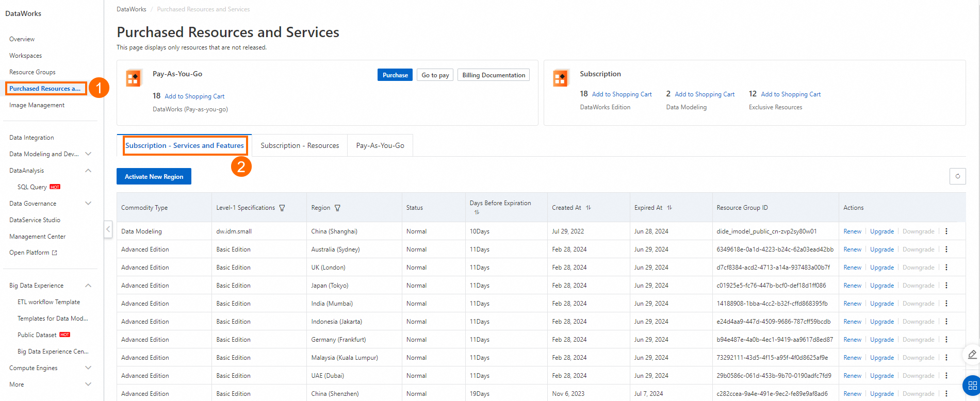
Task: Upgrade the Australia (Sydney) row
Action: tap(882, 249)
